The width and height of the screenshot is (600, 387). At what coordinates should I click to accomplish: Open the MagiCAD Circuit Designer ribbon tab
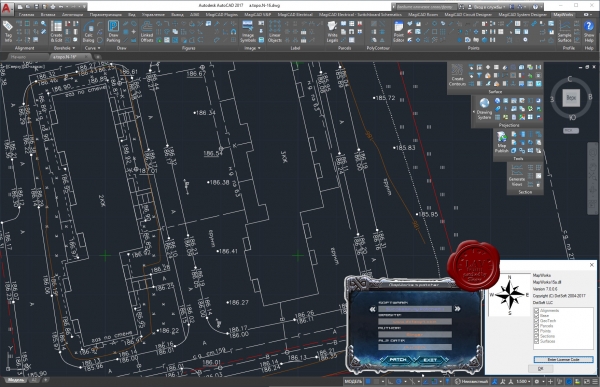[468, 15]
